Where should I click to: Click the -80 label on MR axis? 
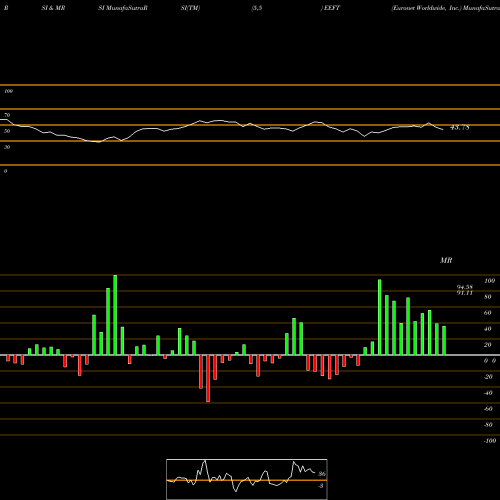488,425
